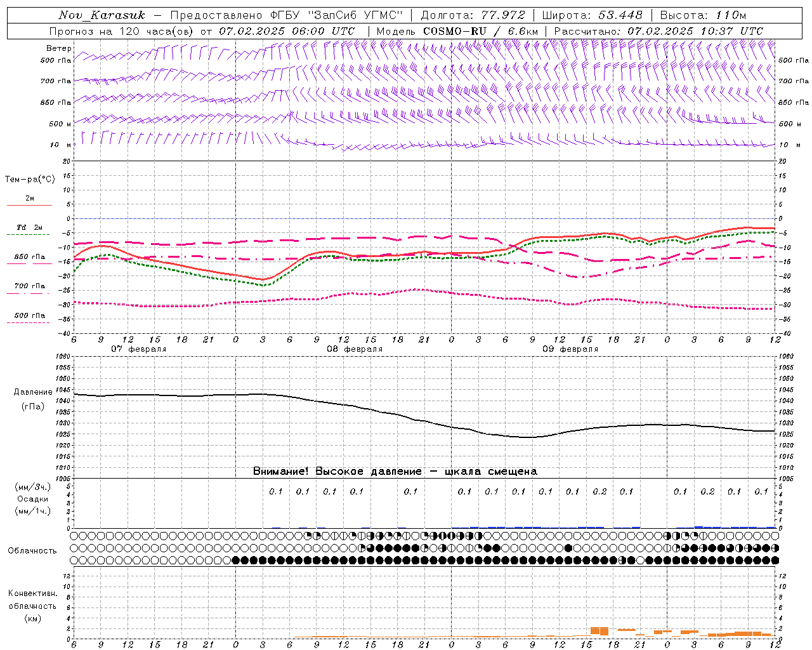Screen dimensions: 812x650
Task: Click the Модель COSMO-RU / 6.6км label
Action: (457, 31)
